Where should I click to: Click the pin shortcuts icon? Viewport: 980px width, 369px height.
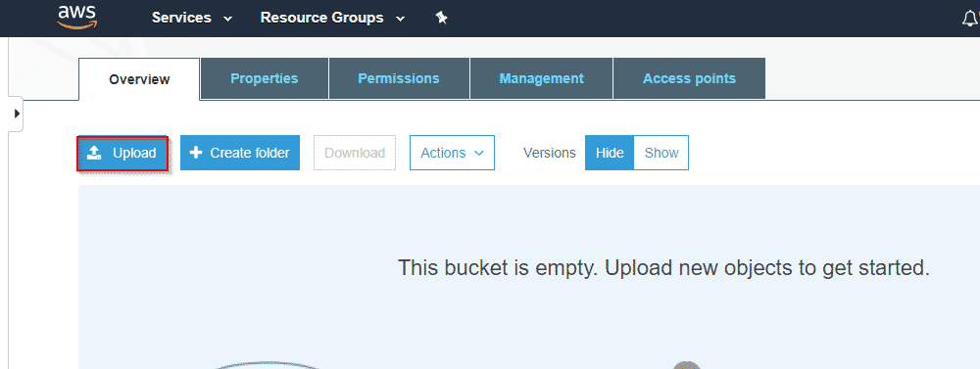tap(441, 18)
